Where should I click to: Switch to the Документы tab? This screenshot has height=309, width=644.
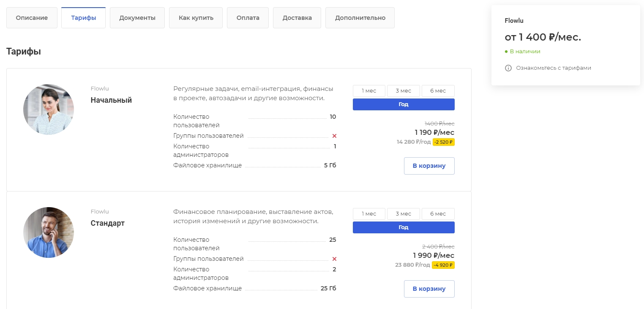point(137,18)
